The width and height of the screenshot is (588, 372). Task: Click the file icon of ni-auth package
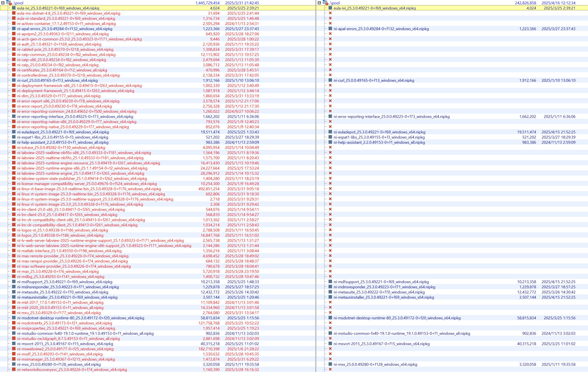tap(14, 44)
